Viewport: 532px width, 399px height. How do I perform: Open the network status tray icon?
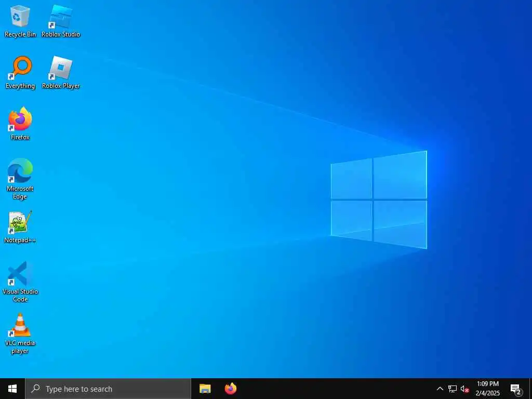pyautogui.click(x=453, y=389)
